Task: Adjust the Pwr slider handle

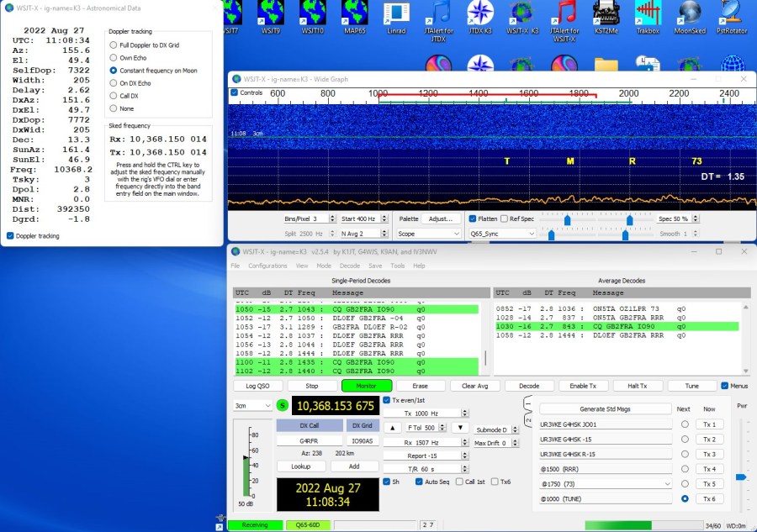Action: point(740,477)
